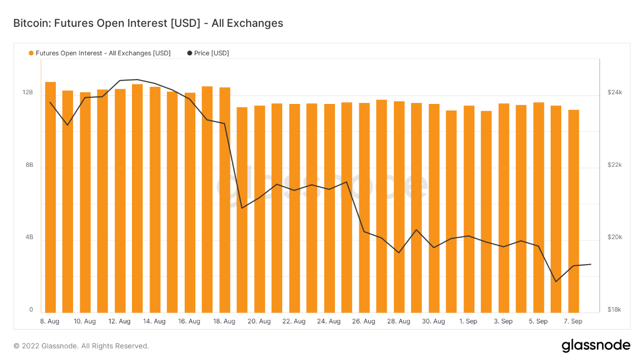
Task: Click the glassnode logo at bottom right
Action: click(595, 346)
